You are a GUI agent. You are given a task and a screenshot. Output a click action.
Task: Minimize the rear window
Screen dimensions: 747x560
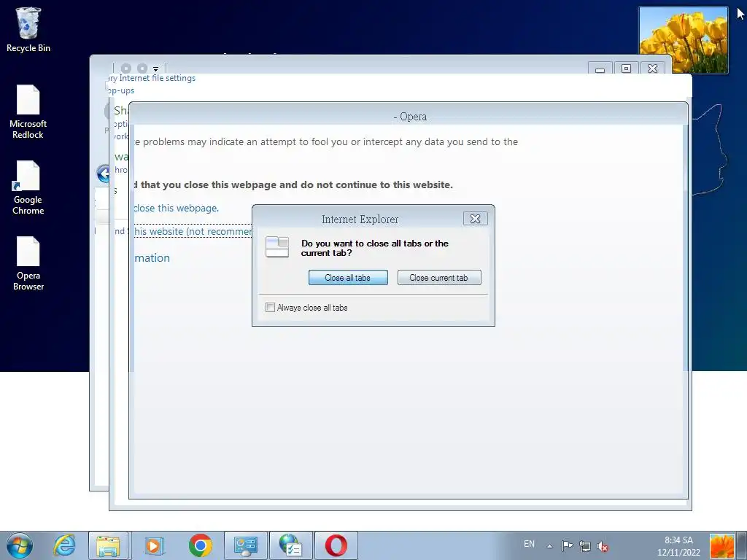(x=600, y=69)
